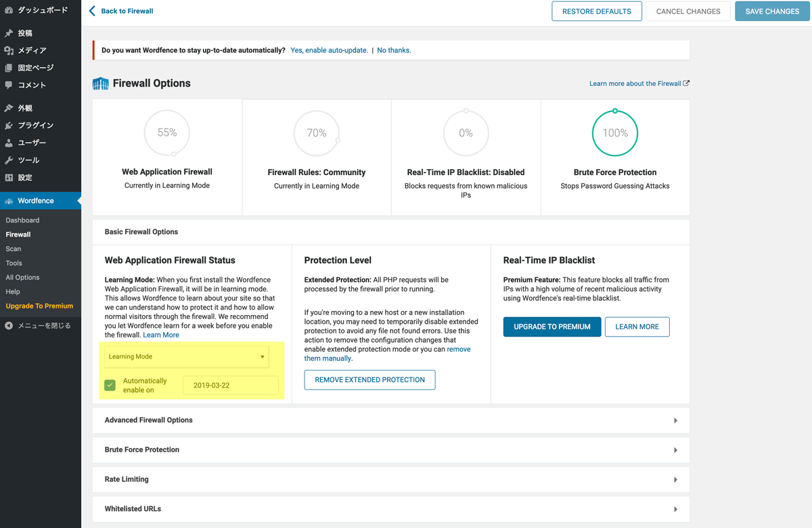Click the Real-Time IP Blacklist heading

[549, 260]
